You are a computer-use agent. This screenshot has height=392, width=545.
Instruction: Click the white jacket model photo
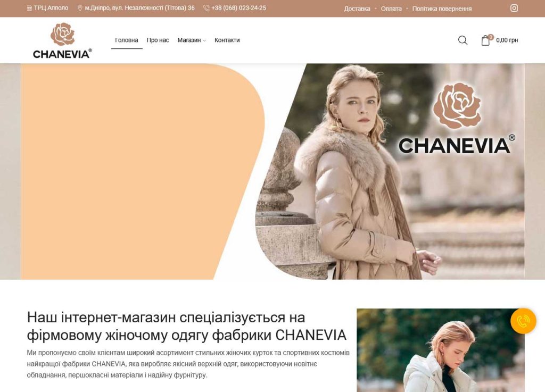tap(440, 350)
